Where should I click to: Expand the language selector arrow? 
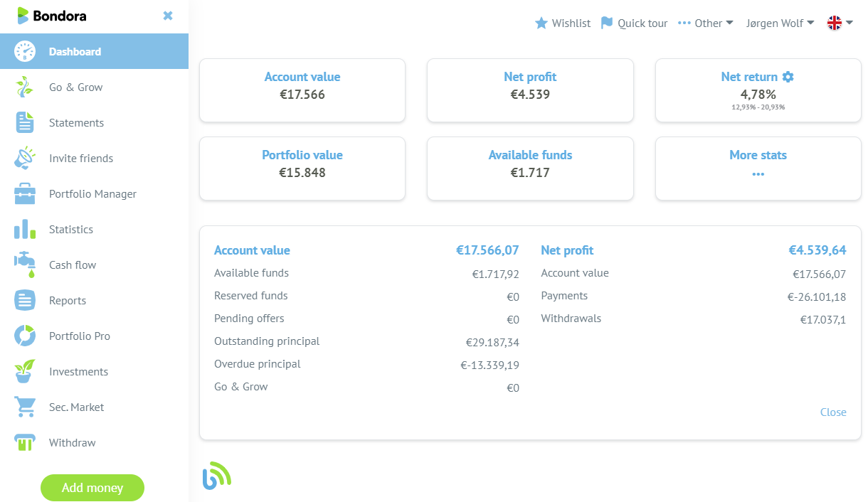point(850,23)
